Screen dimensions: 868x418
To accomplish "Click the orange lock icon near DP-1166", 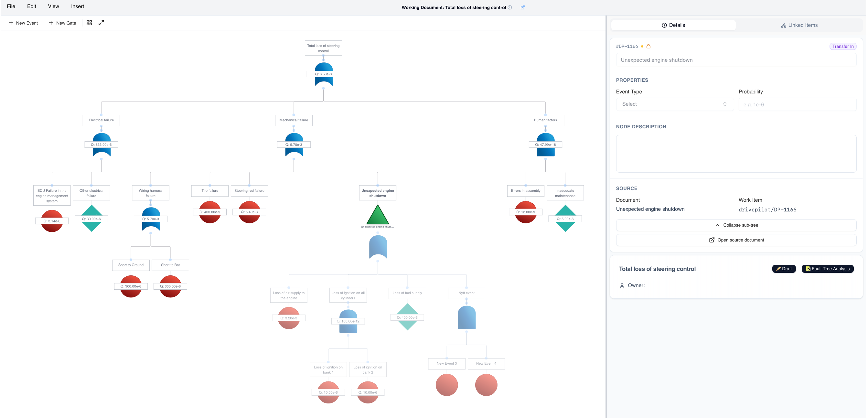I will 648,47.
